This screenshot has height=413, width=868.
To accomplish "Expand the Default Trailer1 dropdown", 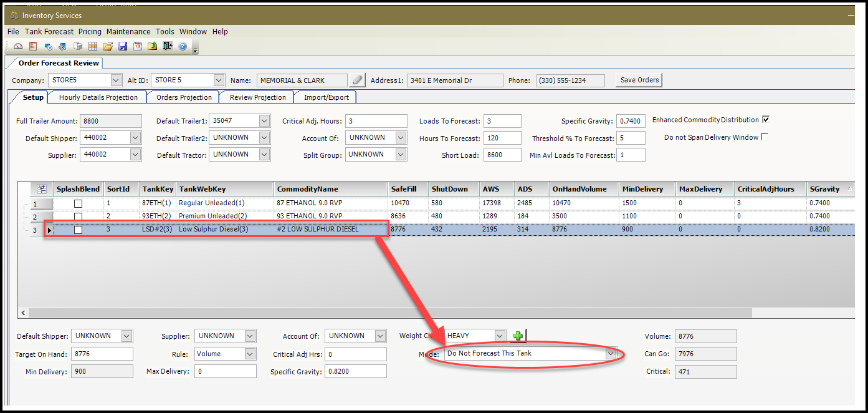I will point(264,120).
